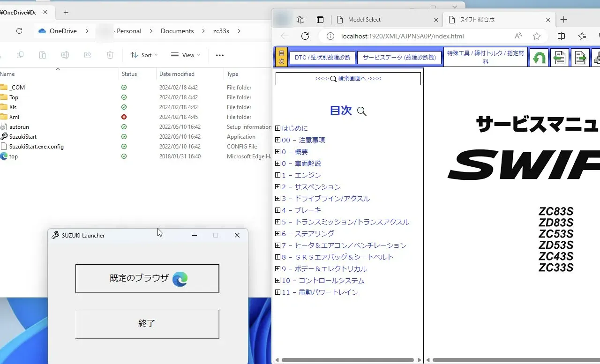
Task: Click the Delete trash icon in Explorer toolbar
Action: 110,55
